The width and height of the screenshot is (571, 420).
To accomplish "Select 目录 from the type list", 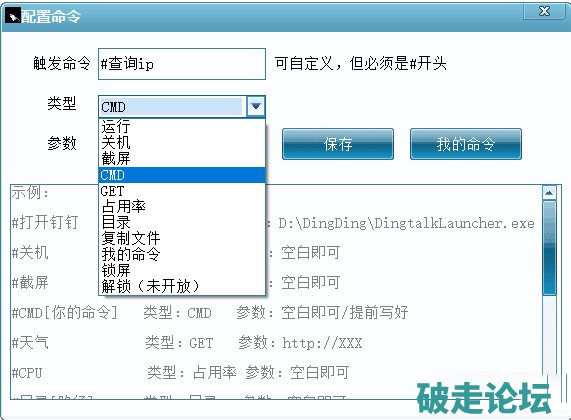I will (182, 222).
